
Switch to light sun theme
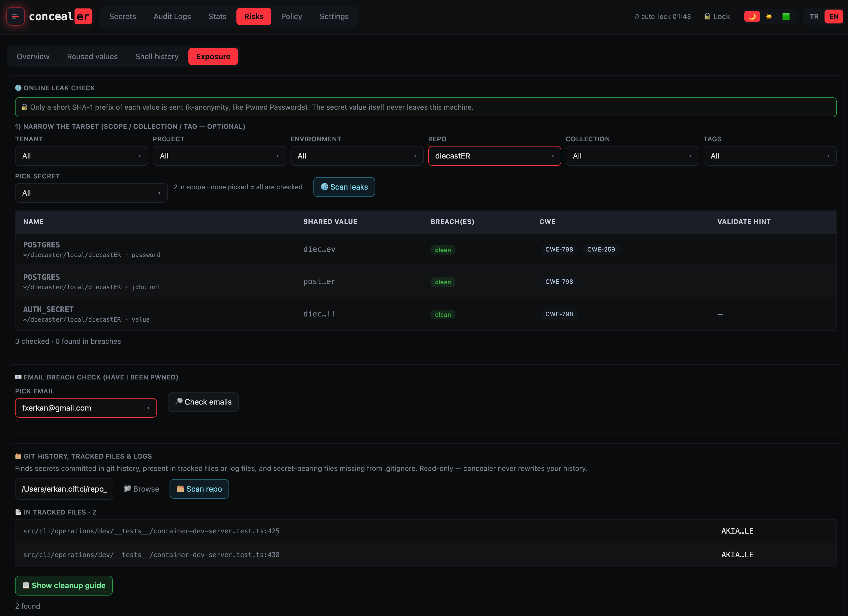click(769, 16)
